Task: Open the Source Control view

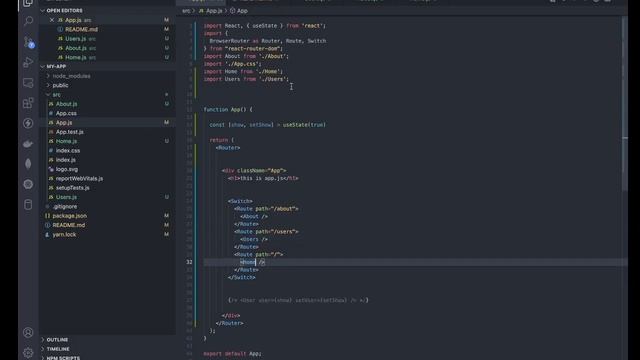Action: click(28, 42)
